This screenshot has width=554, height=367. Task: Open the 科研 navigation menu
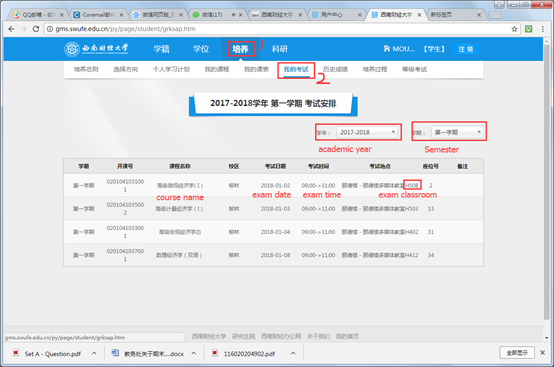pyautogui.click(x=279, y=49)
